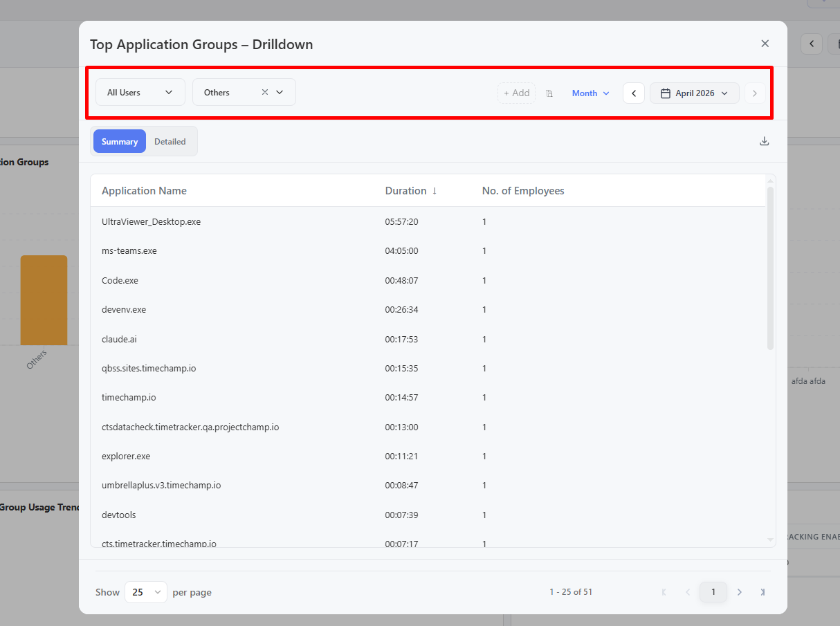The image size is (840, 626).
Task: Select the ms-teams.exe application name
Action: 129,251
